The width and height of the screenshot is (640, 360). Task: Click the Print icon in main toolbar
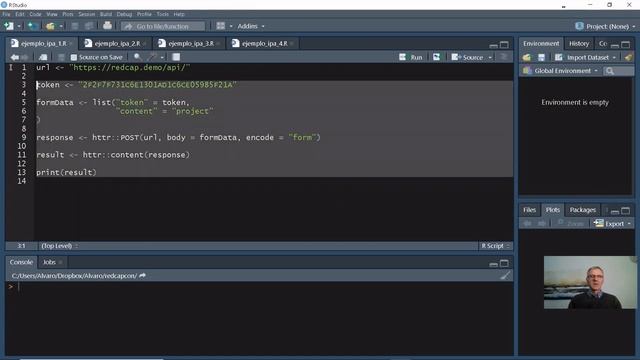point(107,26)
